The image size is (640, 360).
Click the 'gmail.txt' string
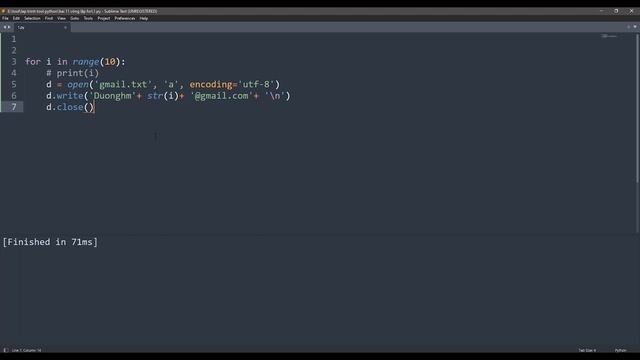click(124, 84)
